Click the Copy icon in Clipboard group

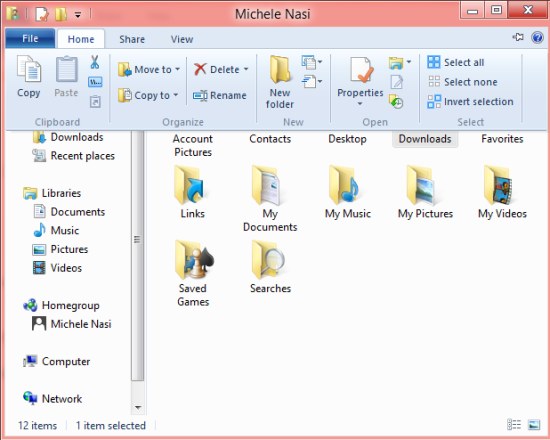pyautogui.click(x=29, y=76)
